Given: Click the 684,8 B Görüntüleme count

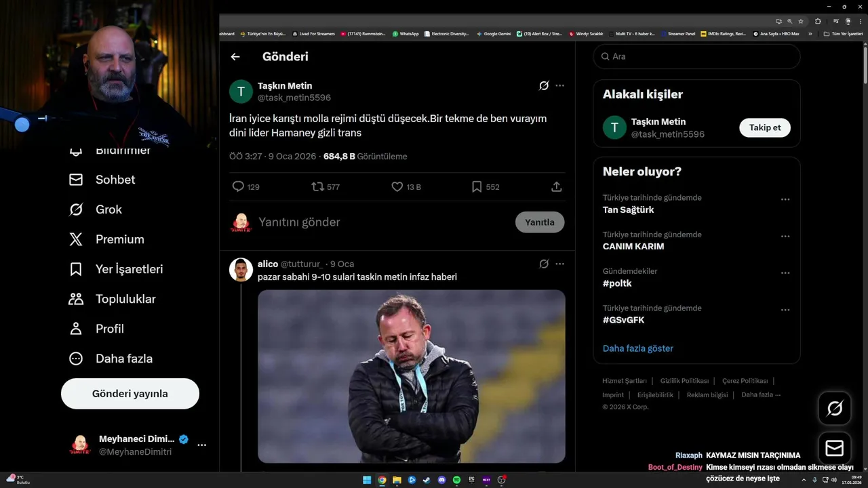Looking at the screenshot, I should [365, 157].
